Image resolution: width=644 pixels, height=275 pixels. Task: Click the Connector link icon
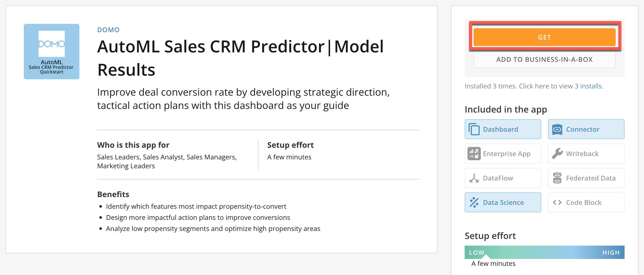557,129
